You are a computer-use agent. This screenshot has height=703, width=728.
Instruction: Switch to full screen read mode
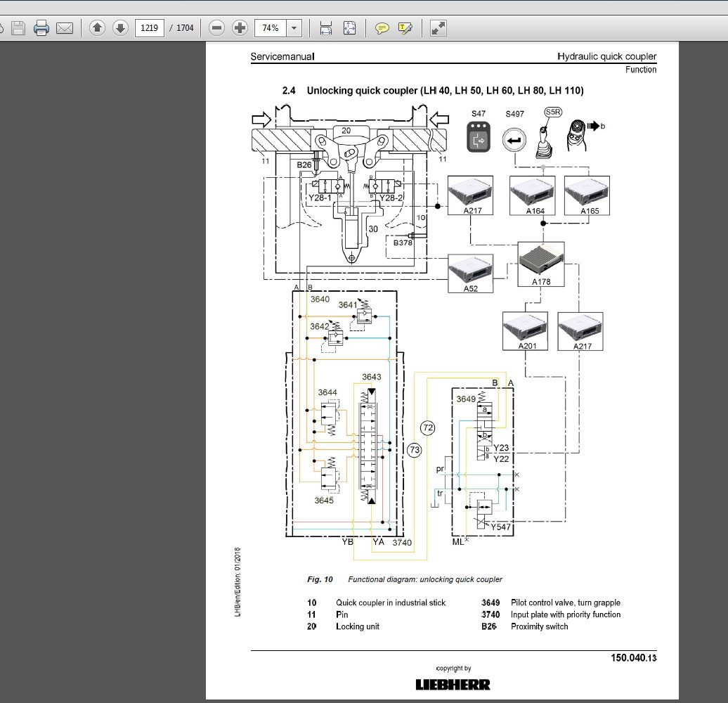(x=438, y=28)
